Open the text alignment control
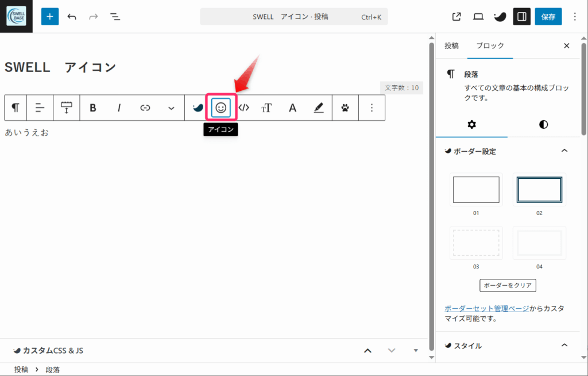This screenshot has height=376, width=588. (40, 108)
